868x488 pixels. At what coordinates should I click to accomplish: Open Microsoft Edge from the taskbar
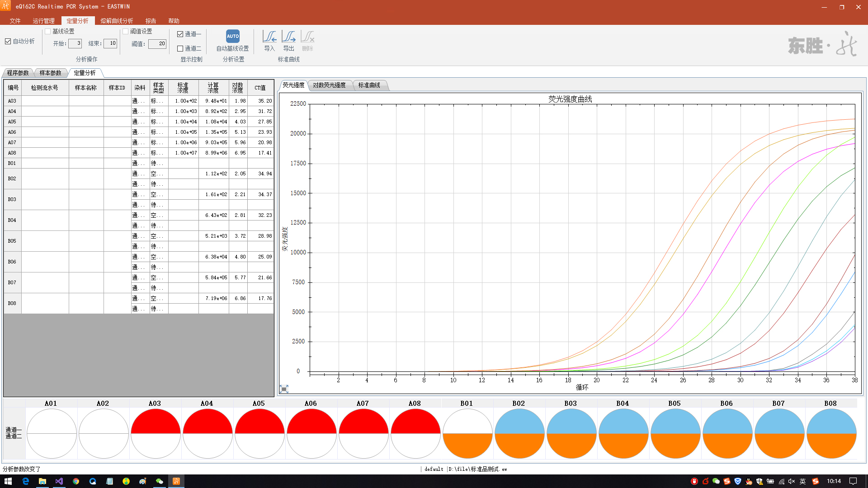tap(25, 481)
